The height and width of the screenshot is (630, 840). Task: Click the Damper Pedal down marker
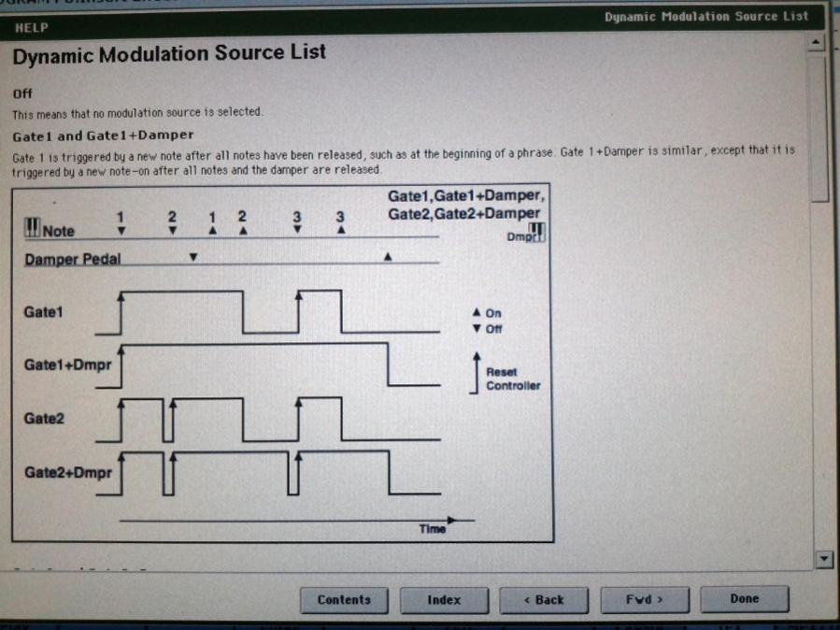(x=193, y=257)
